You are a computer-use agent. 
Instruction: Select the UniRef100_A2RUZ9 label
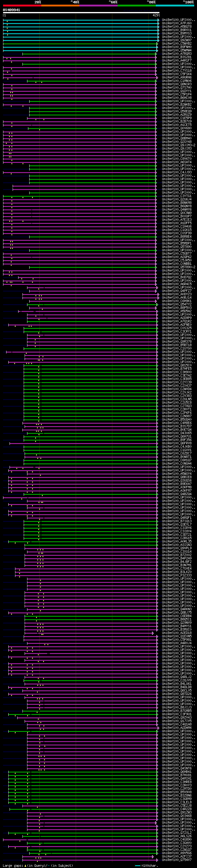177,115
